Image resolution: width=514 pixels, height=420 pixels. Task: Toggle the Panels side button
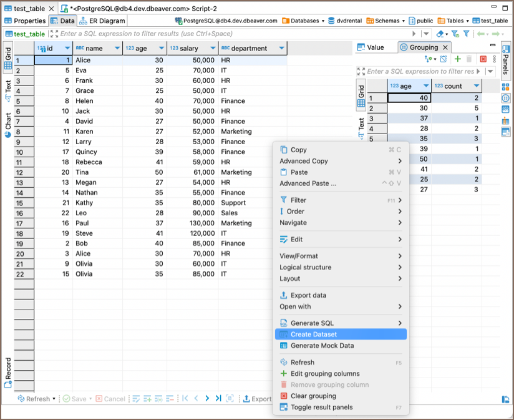coord(506,60)
